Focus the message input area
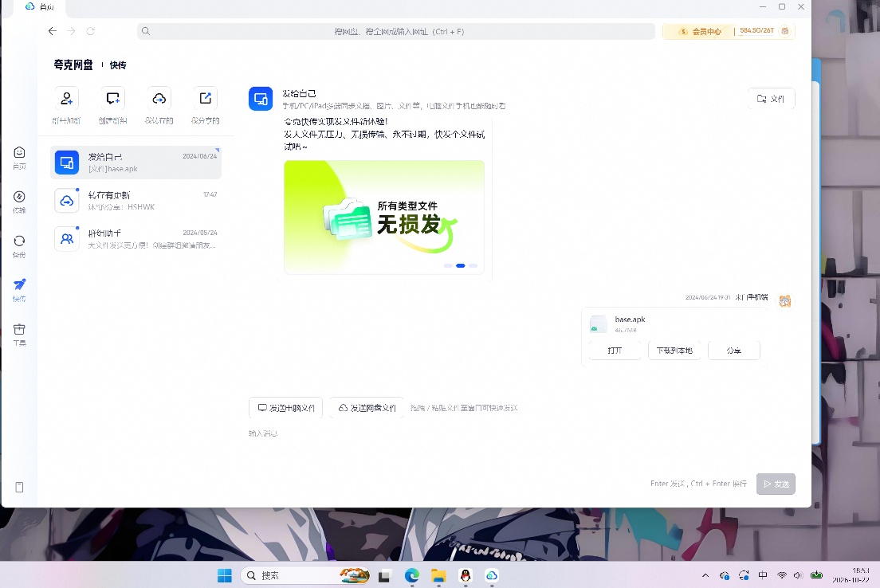 (x=522, y=449)
